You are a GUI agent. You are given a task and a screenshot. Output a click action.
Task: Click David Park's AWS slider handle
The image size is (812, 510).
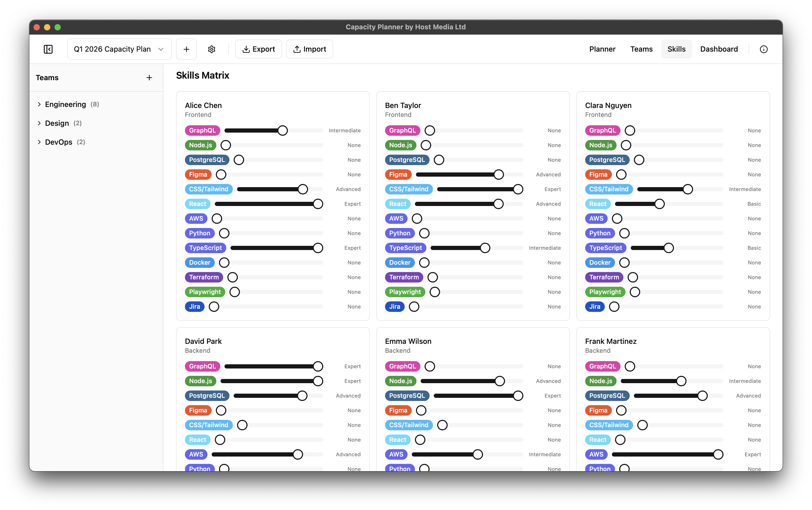298,454
